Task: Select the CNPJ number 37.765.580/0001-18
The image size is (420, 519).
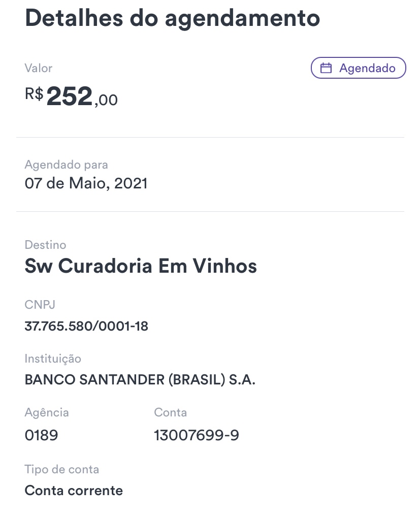Action: tap(86, 326)
